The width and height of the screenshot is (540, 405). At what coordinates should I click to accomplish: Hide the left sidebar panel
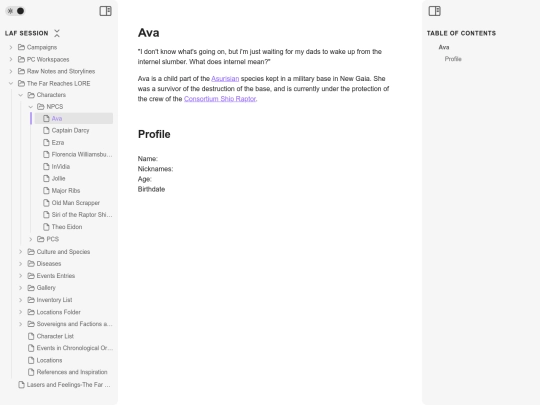(x=105, y=11)
